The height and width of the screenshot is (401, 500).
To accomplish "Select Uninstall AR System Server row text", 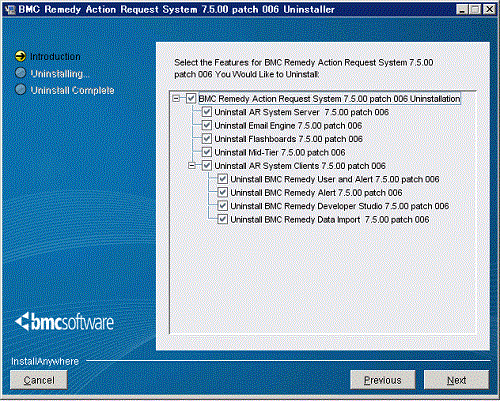I will (x=301, y=112).
